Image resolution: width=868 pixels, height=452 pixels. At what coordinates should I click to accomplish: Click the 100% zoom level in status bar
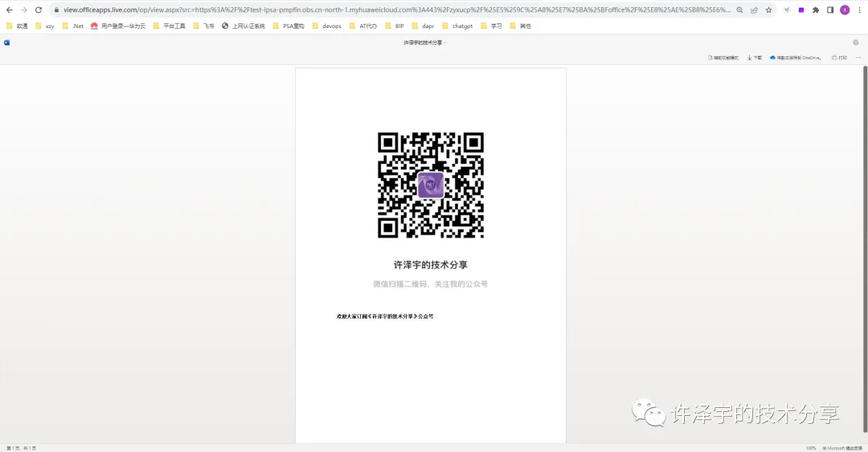pyautogui.click(x=811, y=448)
